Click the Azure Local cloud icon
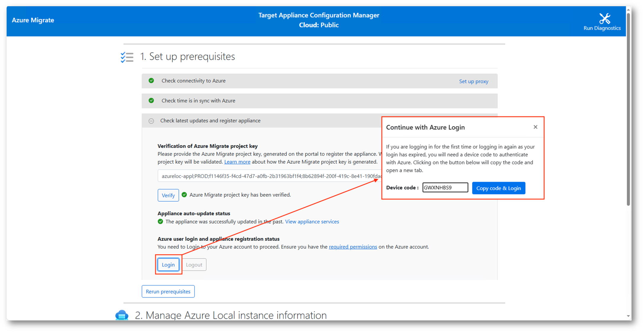644x333 pixels. tap(122, 315)
